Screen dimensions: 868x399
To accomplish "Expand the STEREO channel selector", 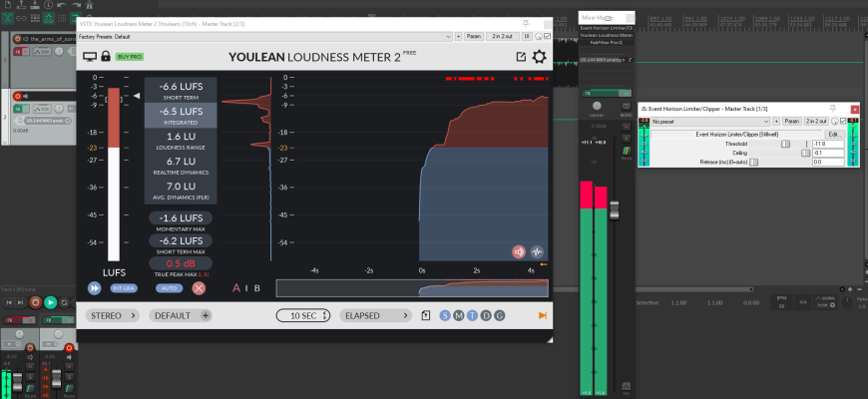I will tap(112, 315).
